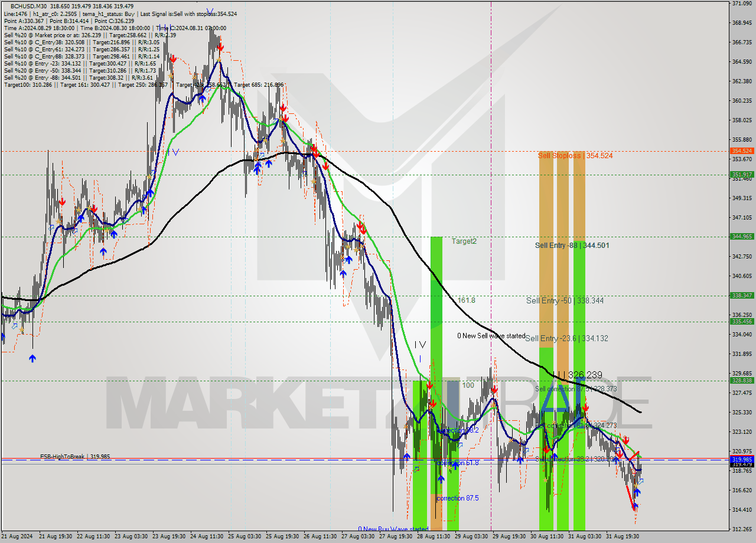
Task: Click the '24 Aug 11:30' time axis label
Action: pyautogui.click(x=207, y=537)
